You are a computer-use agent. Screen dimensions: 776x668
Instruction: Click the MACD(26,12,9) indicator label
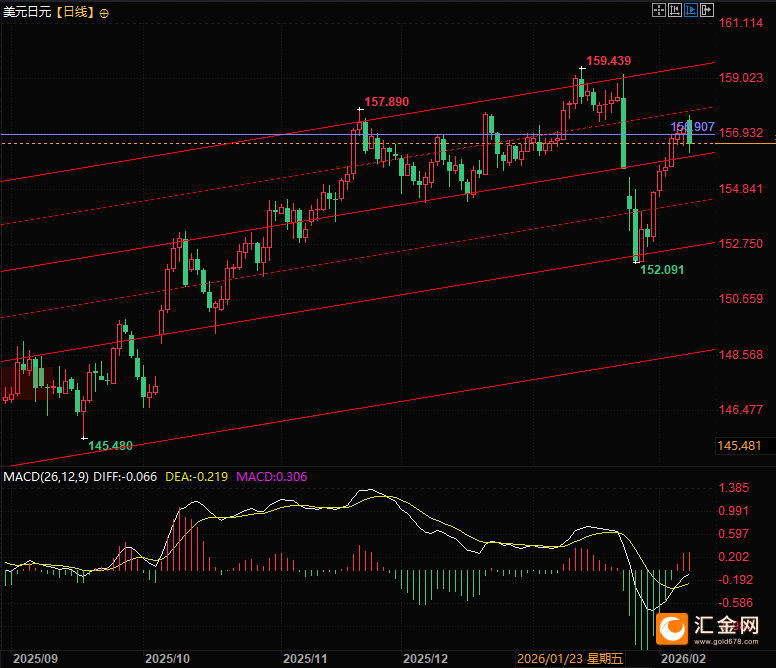(46, 477)
